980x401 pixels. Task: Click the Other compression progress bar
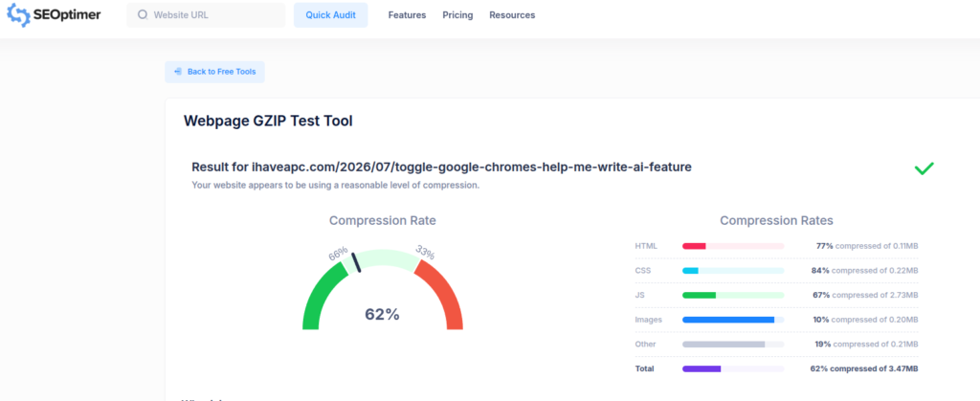click(x=733, y=345)
